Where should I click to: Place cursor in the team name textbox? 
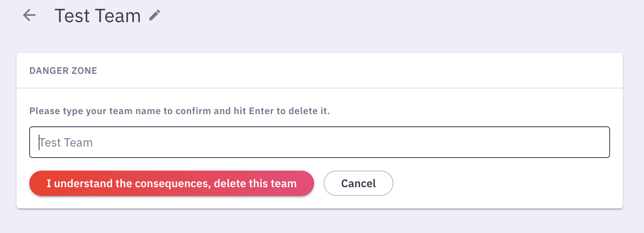[319, 142]
